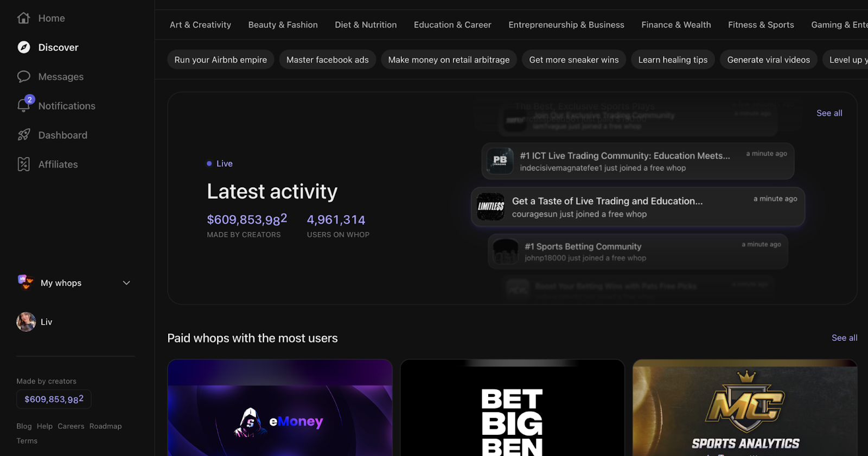Screen dimensions: 868x456
Task: Go to Messages in the sidebar
Action: [61, 77]
